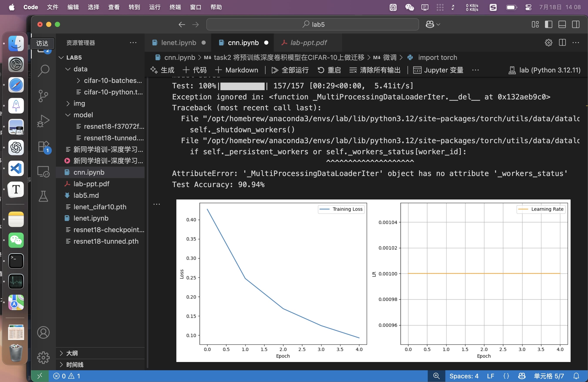Toggle the bottom panel layout button
Screen dimensions: 588x382
pos(562,24)
